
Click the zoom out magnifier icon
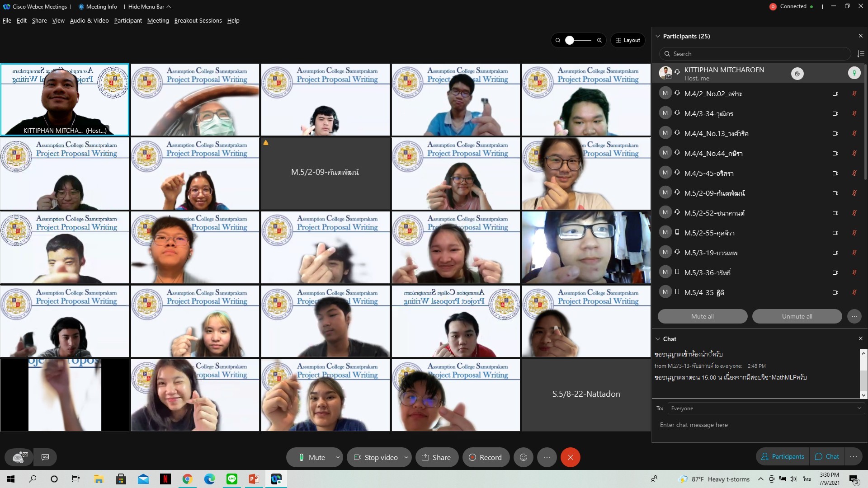558,40
